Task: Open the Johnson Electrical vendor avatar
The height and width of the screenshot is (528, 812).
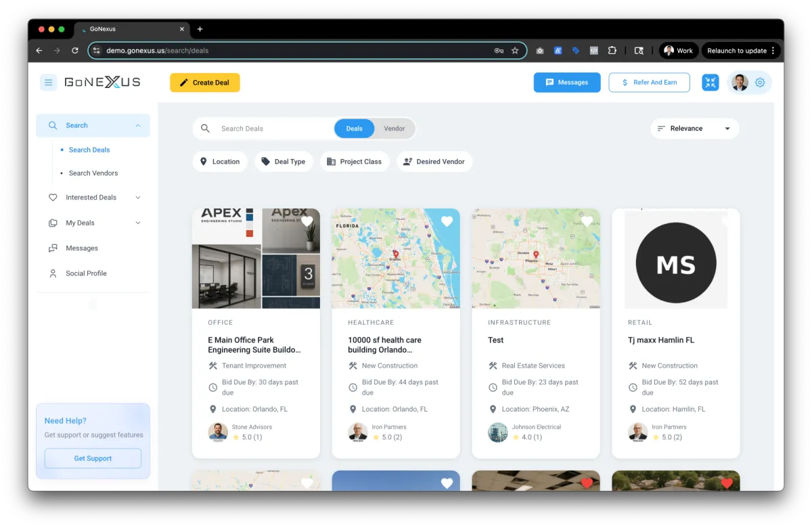Action: coord(497,432)
